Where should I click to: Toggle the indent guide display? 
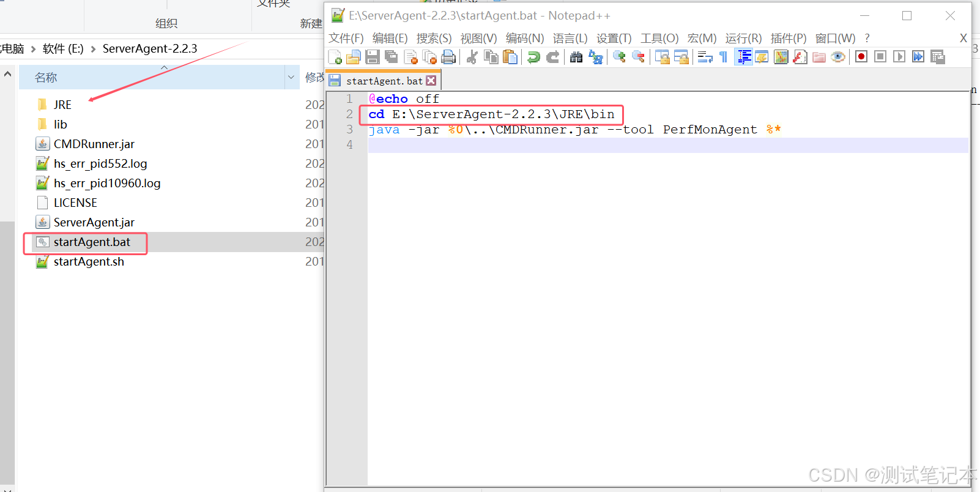coord(743,57)
